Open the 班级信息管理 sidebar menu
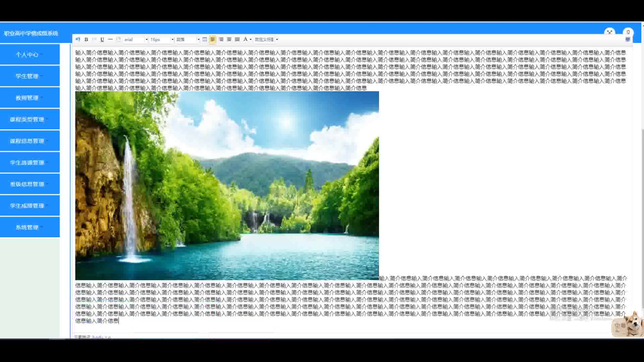This screenshot has width=644, height=362. coord(30,184)
